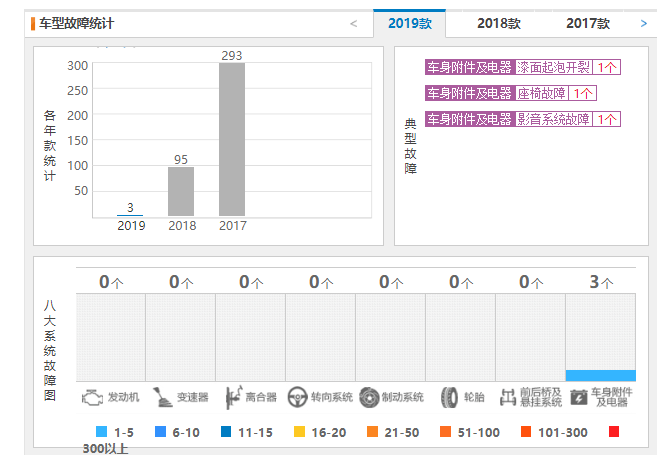Click the axle suspension (前后桥及悬挂系统) icon
Image resolution: width=657 pixels, height=455 pixels.
(508, 397)
